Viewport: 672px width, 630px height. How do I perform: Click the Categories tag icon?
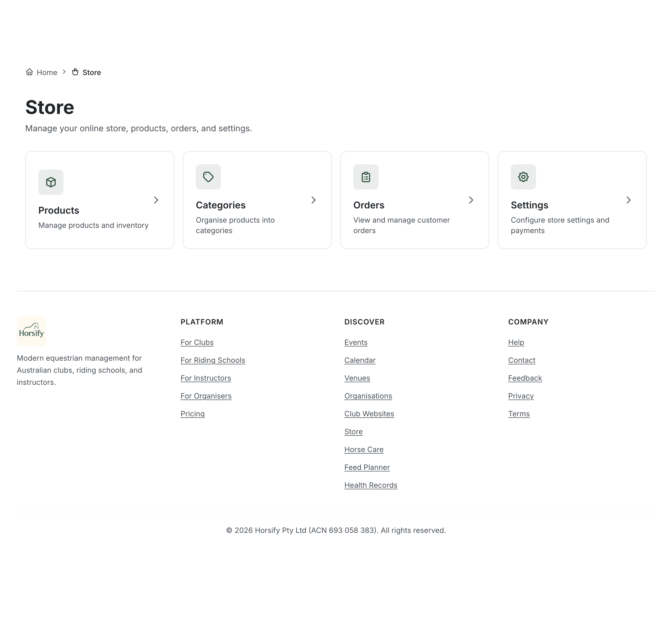[208, 177]
